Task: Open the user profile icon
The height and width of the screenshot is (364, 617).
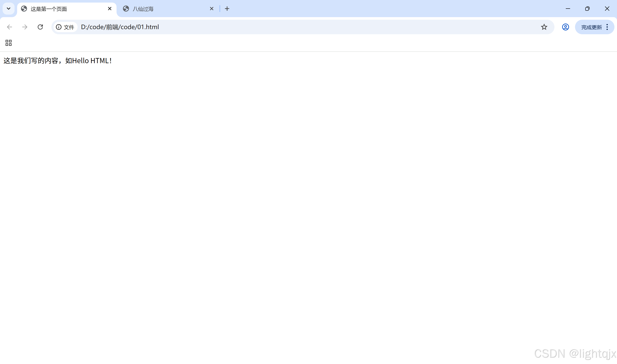Action: tap(565, 27)
